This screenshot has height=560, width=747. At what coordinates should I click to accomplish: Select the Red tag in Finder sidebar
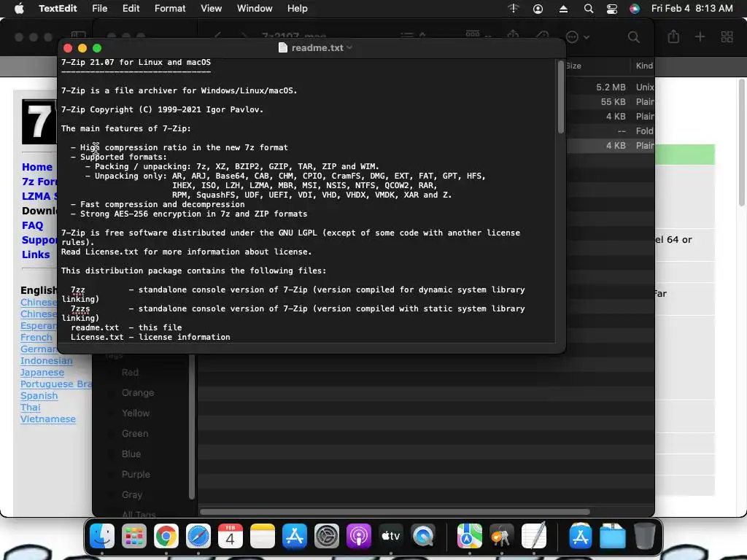tap(130, 373)
